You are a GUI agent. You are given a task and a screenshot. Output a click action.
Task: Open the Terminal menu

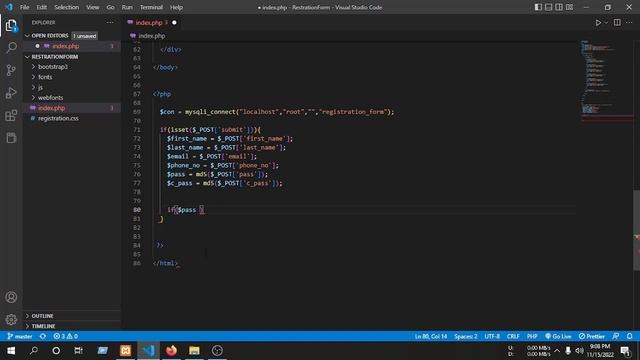pyautogui.click(x=151, y=7)
